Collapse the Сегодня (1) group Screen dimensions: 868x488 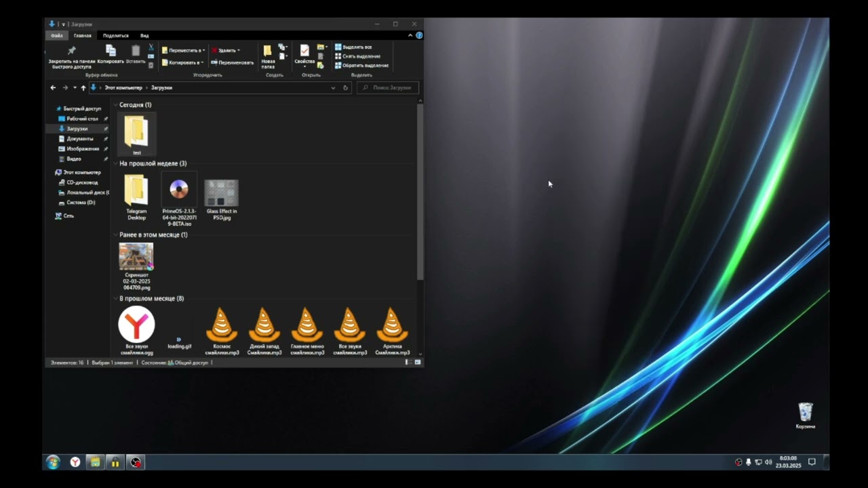116,105
